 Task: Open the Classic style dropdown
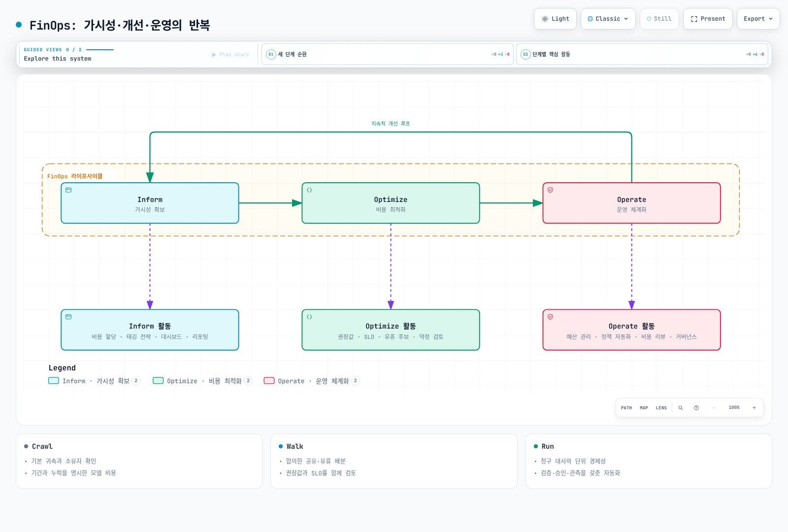pyautogui.click(x=608, y=19)
